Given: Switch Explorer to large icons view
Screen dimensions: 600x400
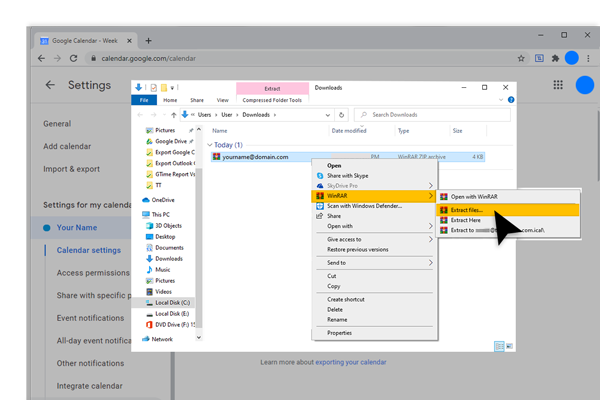Looking at the screenshot, I should 509,346.
